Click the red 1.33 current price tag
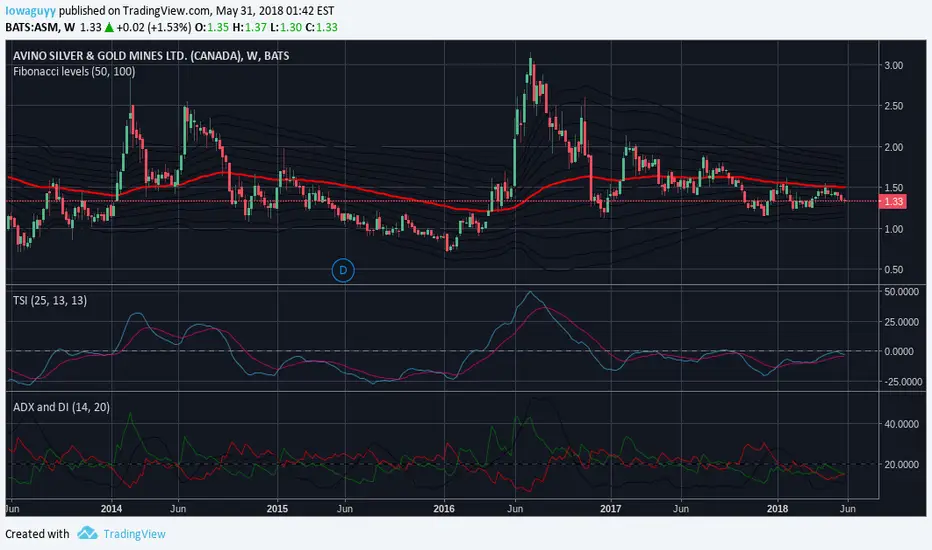 coord(893,202)
